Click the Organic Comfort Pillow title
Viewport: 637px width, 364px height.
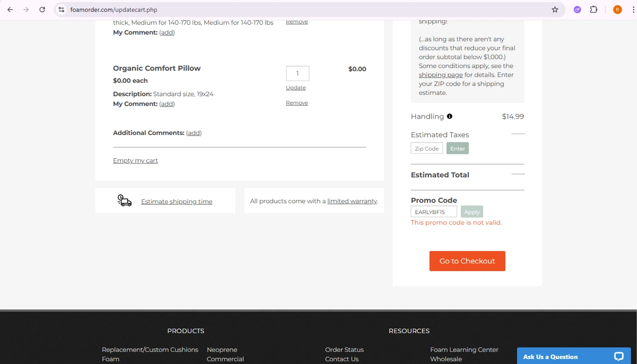pos(157,68)
